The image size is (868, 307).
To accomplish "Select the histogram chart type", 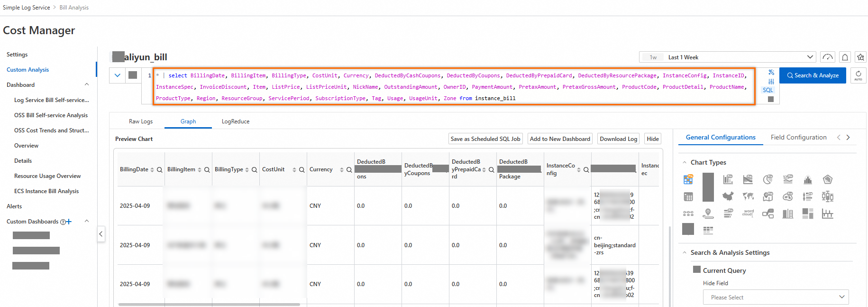I will (808, 179).
